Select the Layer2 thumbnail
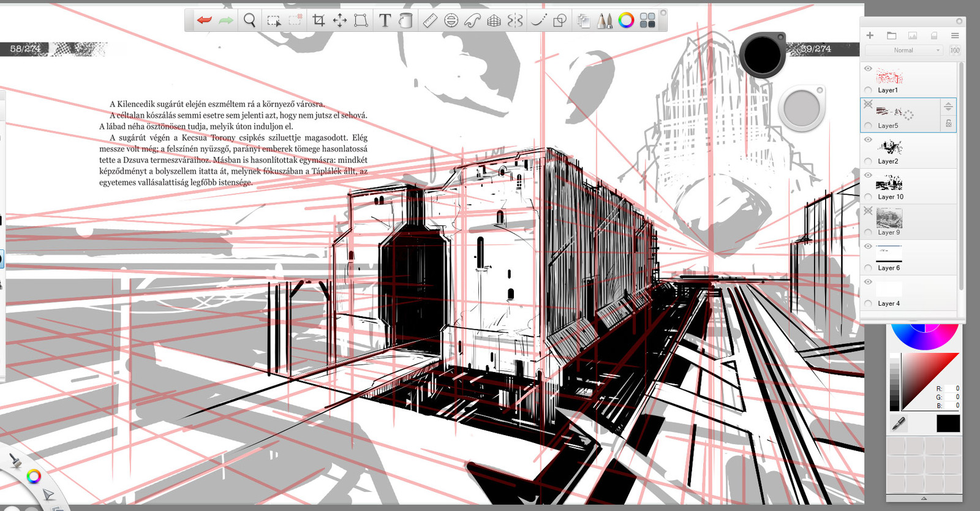Image resolution: width=980 pixels, height=511 pixels. click(x=889, y=147)
